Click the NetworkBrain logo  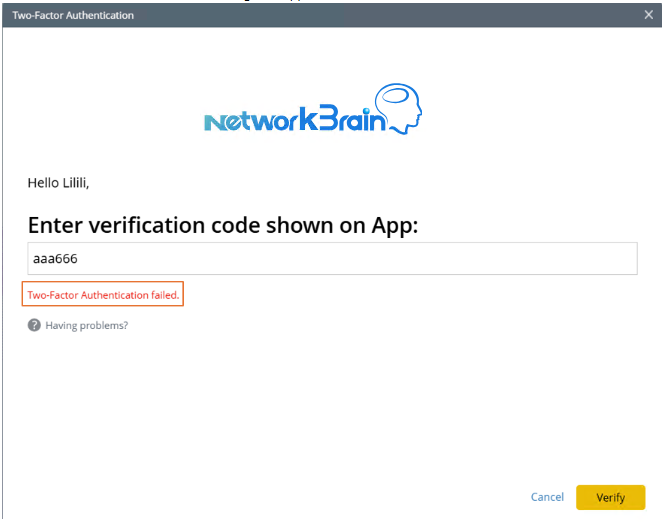tap(313, 109)
